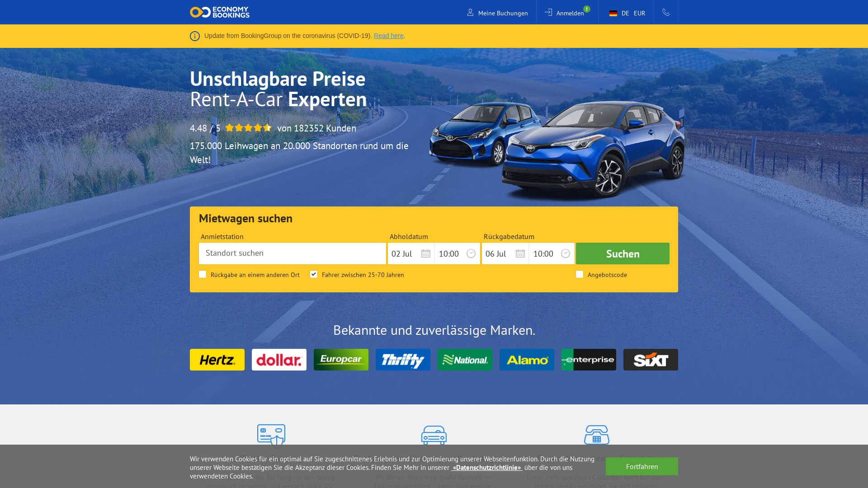Open the DE EUR language currency selector
The height and width of the screenshot is (488, 868).
pos(627,13)
